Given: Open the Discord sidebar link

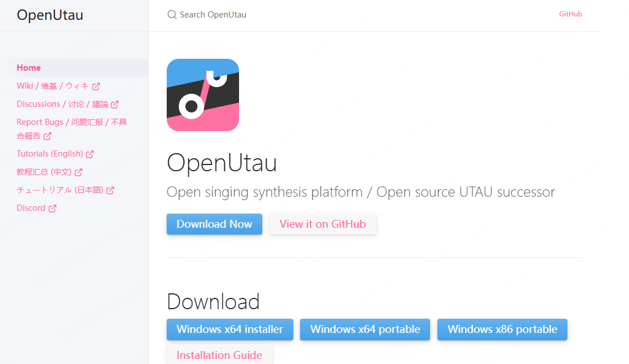Looking at the screenshot, I should click(37, 208).
